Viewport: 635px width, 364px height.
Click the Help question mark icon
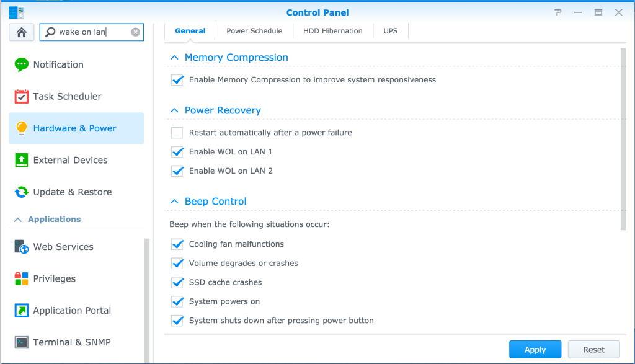[x=557, y=12]
